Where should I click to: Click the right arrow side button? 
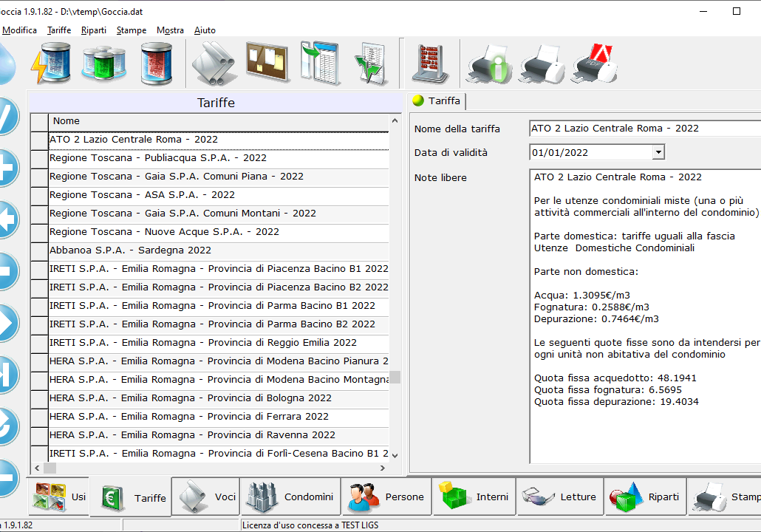coord(7,323)
